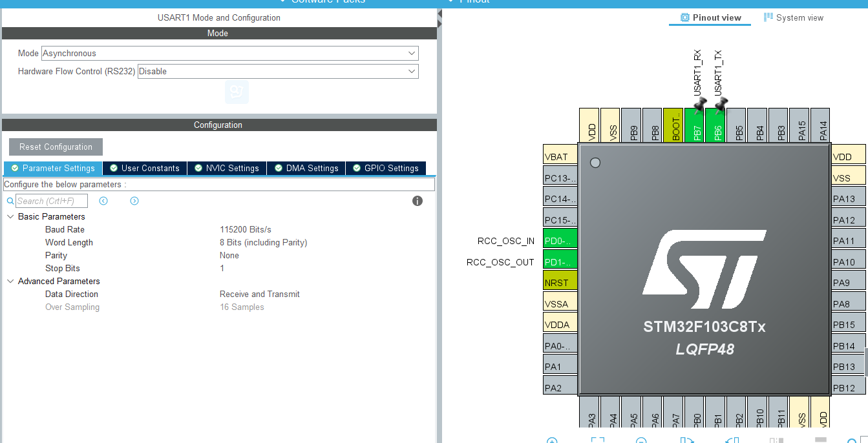Screen dimensions: 868x443
Task: Click the pushpin icon above PB6
Action: [720, 105]
